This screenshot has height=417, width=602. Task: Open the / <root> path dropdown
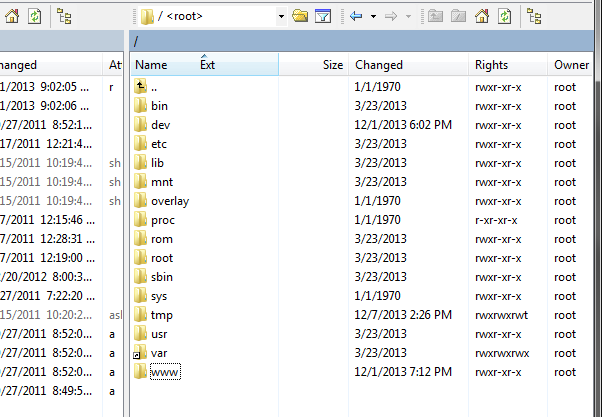pos(281,17)
